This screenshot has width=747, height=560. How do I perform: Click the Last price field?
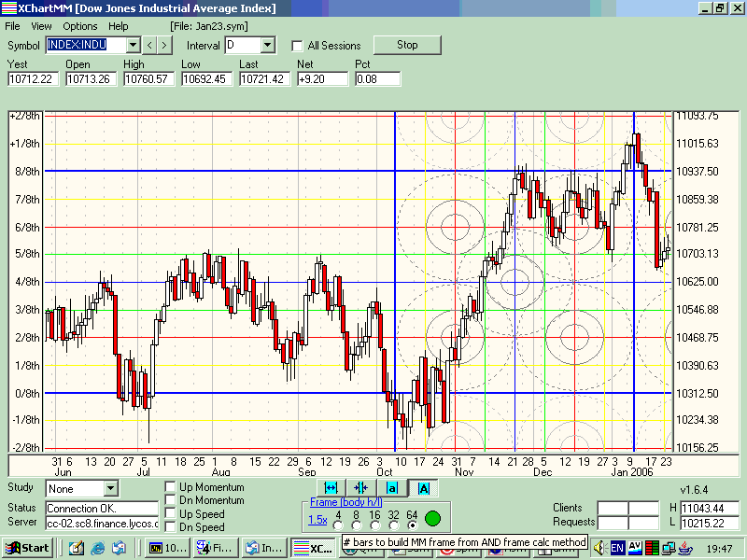(264, 79)
